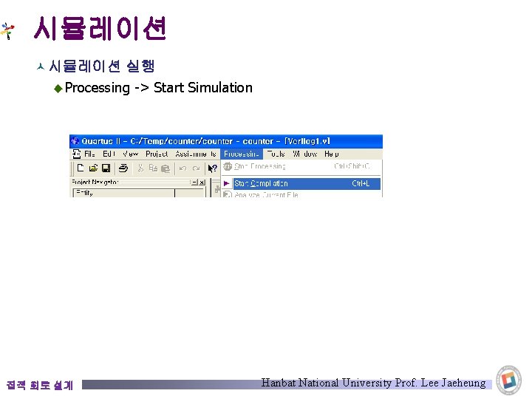Open the Window menu

click(x=304, y=154)
